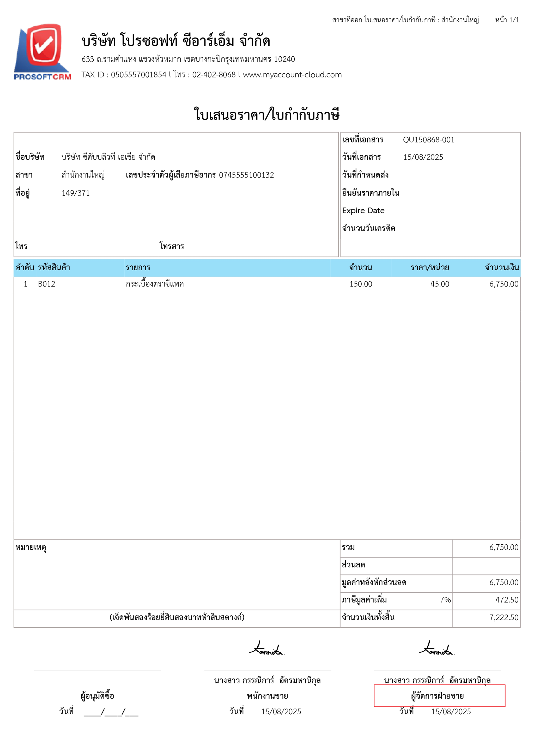Image resolution: width=534 pixels, height=756 pixels.
Task: Click the หมายเหตุ remarks area
Action: click(31, 547)
